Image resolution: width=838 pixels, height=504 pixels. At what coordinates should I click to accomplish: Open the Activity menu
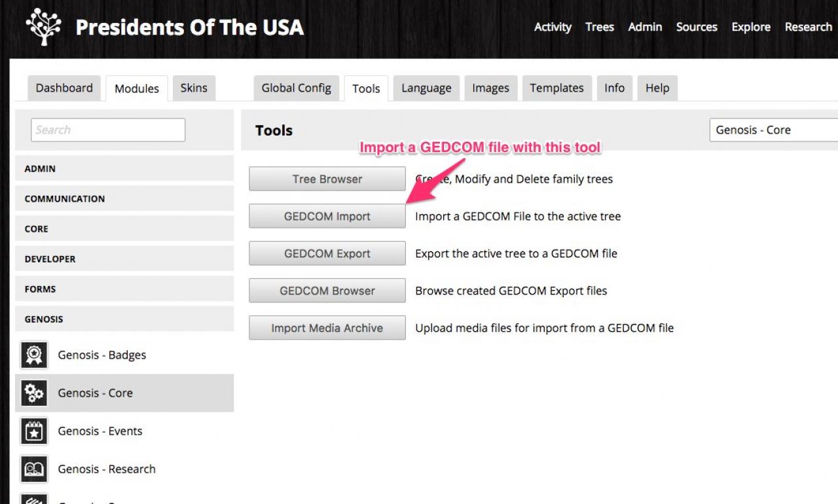coord(553,27)
